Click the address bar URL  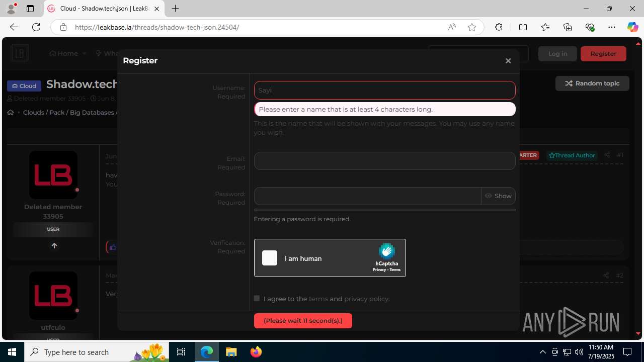[157, 27]
